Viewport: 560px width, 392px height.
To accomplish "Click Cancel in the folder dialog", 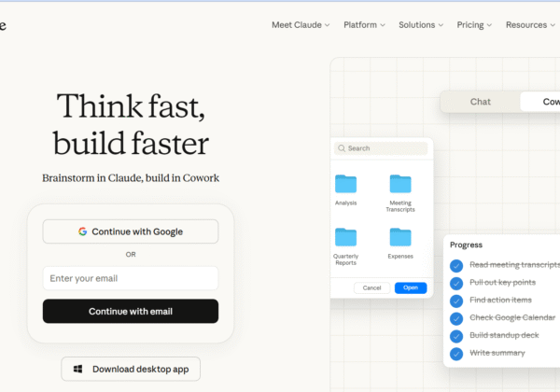I will [371, 287].
